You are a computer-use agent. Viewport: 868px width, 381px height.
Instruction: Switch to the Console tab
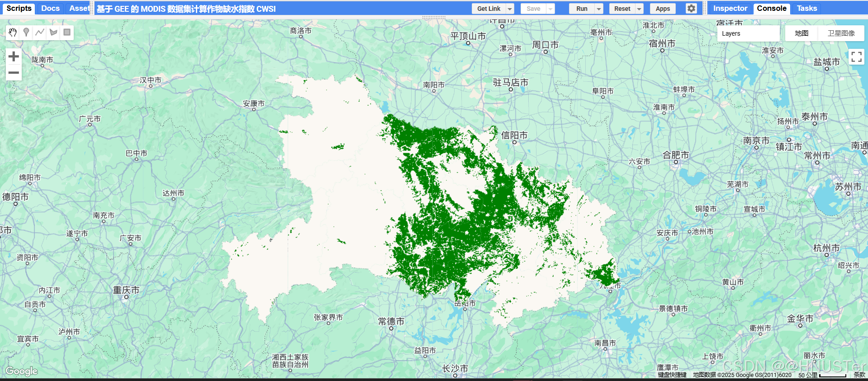(x=772, y=8)
